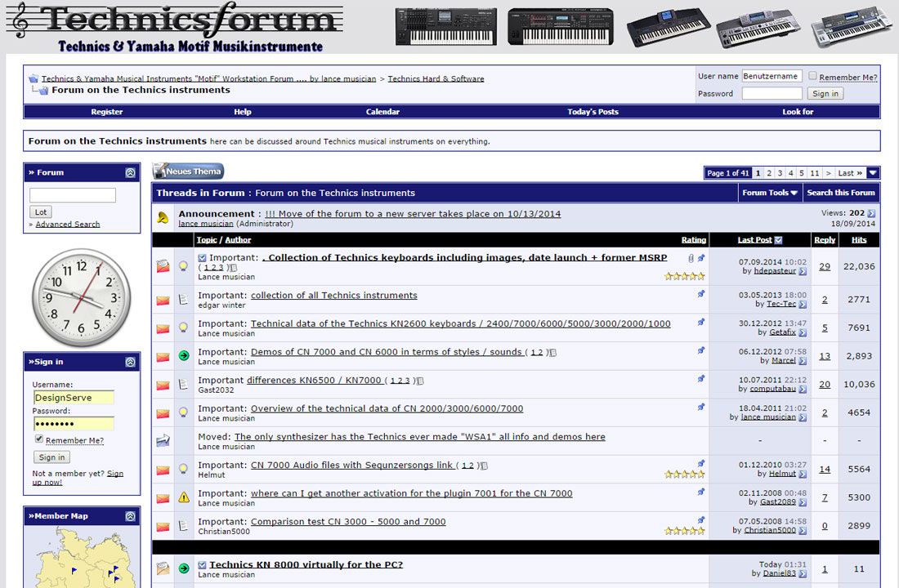The width and height of the screenshot is (899, 588).
Task: Click the Neues Thema new thread button
Action: pyautogui.click(x=188, y=171)
